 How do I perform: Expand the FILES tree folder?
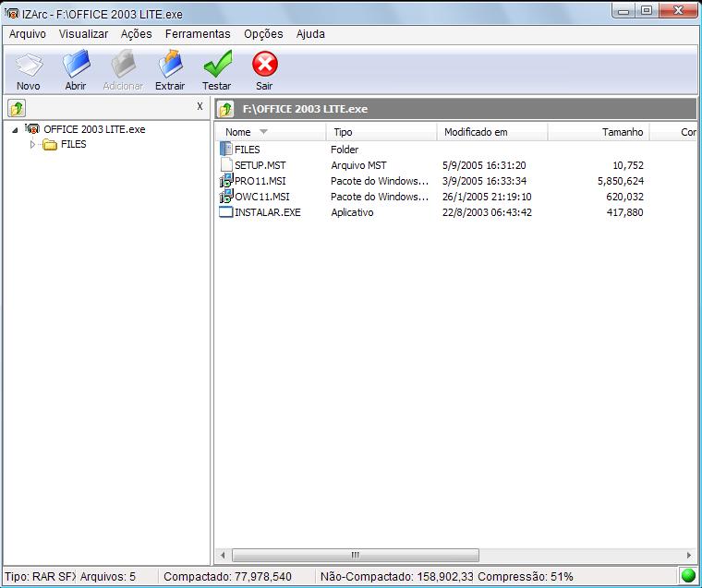point(32,145)
